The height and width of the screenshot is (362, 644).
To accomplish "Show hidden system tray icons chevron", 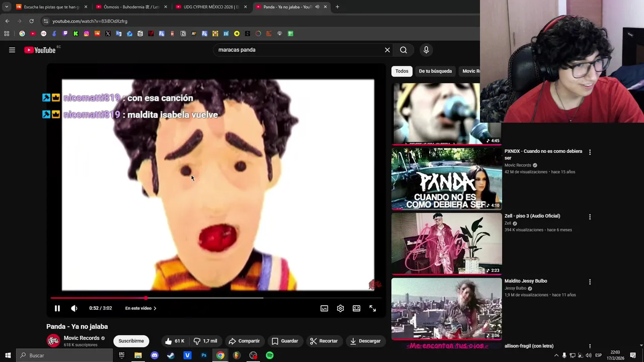I will 556,355.
